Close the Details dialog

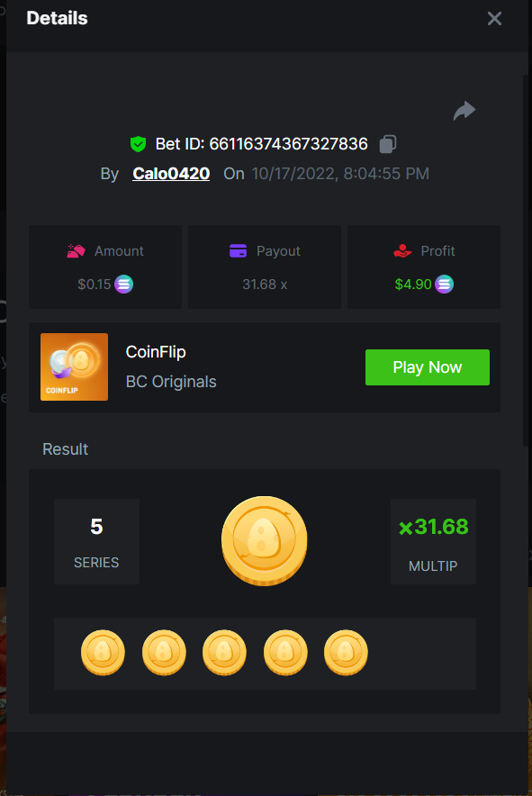click(494, 19)
